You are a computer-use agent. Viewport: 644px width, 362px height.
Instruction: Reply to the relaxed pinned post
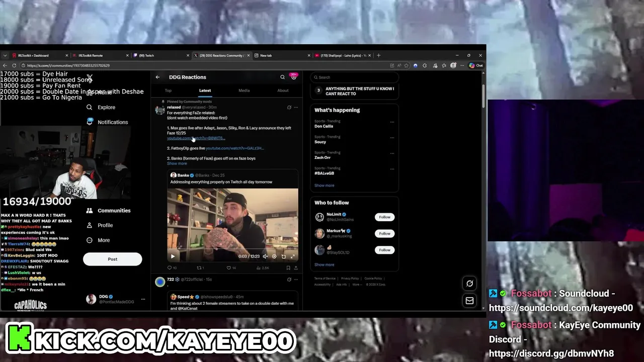172,268
